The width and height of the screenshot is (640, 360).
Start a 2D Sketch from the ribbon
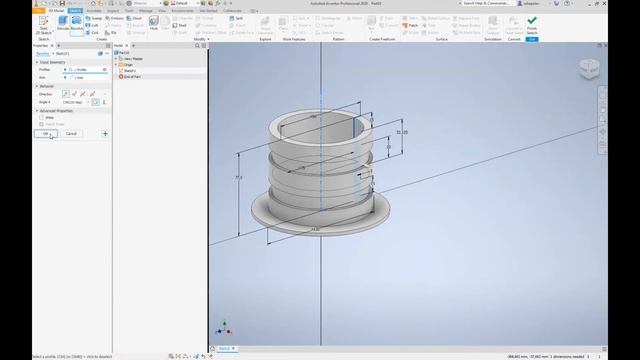pos(43,25)
